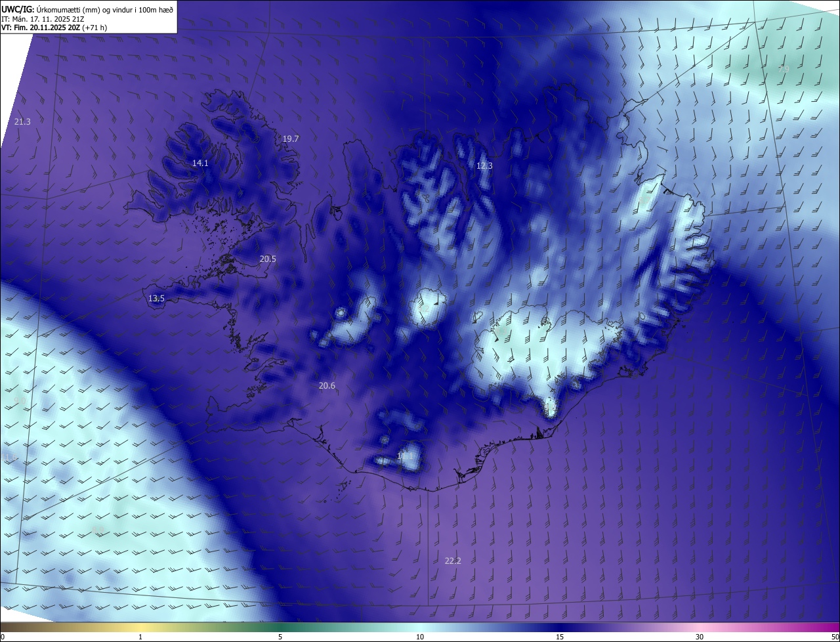The height and width of the screenshot is (642, 840).
Task: Click the UWC/IG map title line
Action: click(x=87, y=9)
